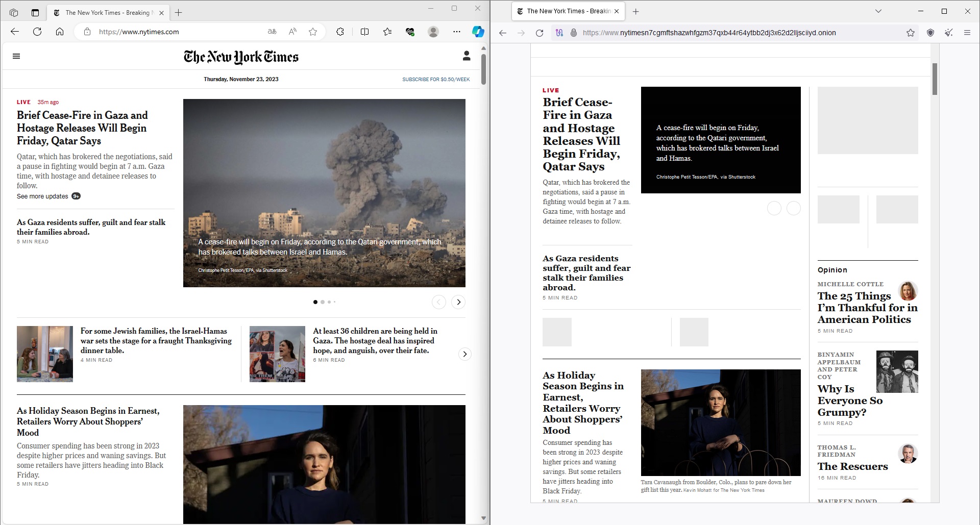Turn on Read aloud in Edge
The height and width of the screenshot is (525, 980).
coord(292,32)
